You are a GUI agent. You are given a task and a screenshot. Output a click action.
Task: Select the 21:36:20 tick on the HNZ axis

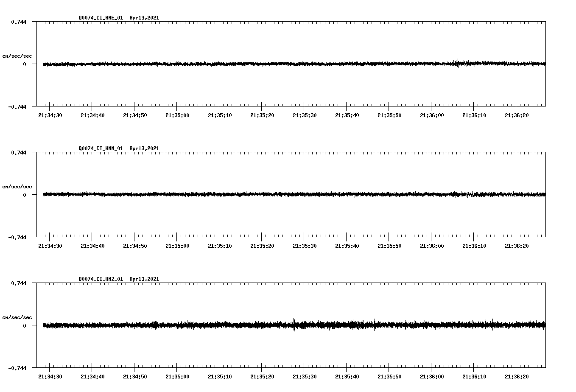tap(517, 376)
